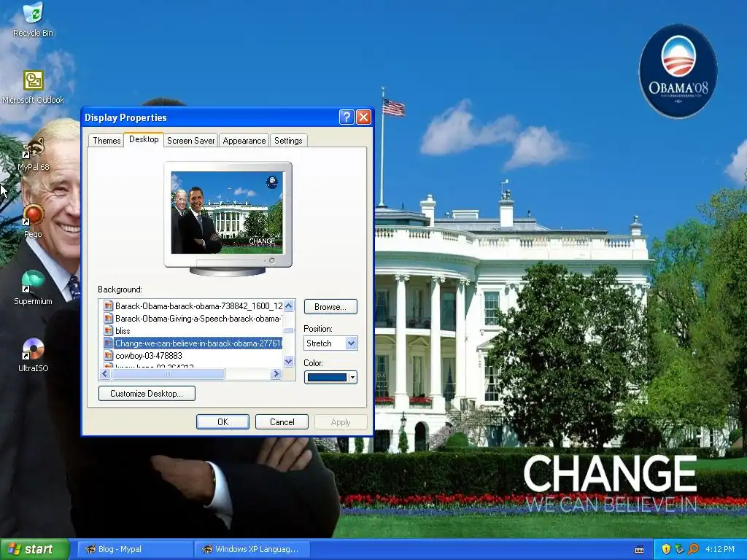The width and height of the screenshot is (747, 560).
Task: Click the security shield tray icon
Action: (x=666, y=549)
